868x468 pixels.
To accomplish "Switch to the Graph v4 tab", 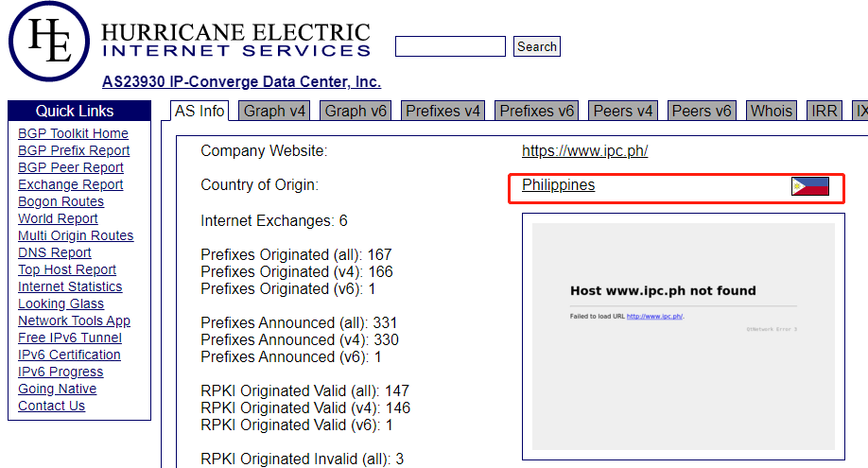I will coord(274,111).
